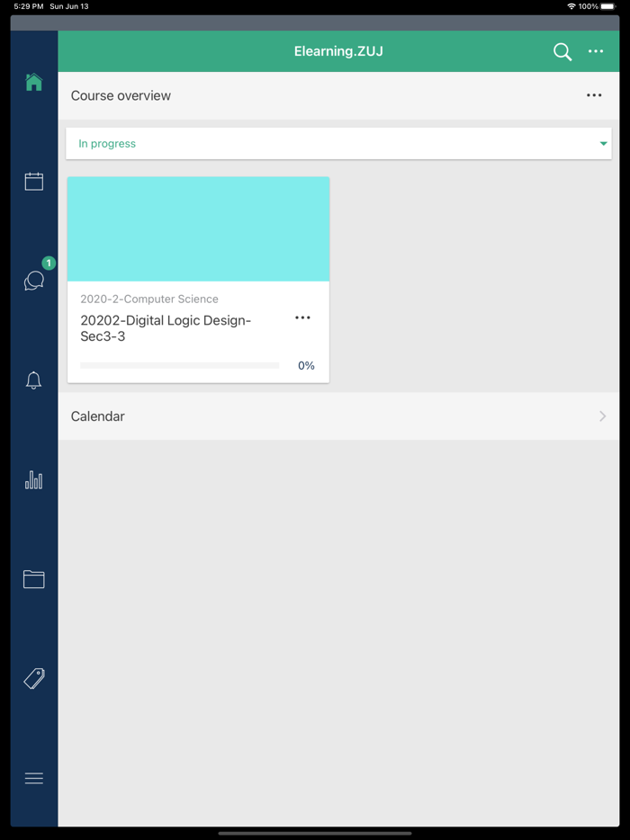Open Notifications bell icon
Image resolution: width=630 pixels, height=840 pixels.
[34, 380]
